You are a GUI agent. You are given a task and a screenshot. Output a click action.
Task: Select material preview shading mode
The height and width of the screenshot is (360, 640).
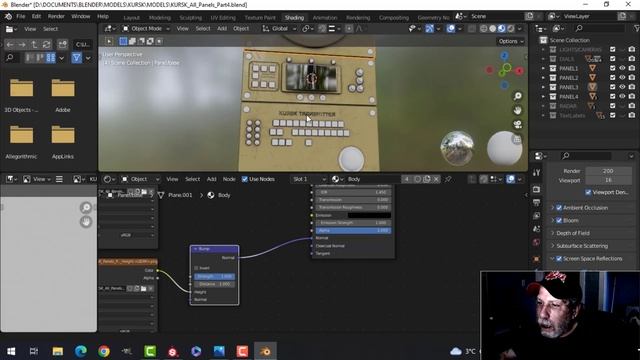coord(502,29)
